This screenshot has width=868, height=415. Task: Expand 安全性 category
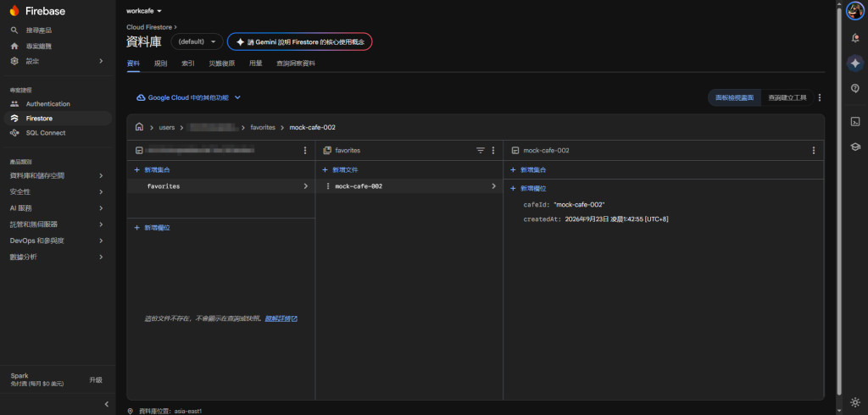tap(58, 192)
